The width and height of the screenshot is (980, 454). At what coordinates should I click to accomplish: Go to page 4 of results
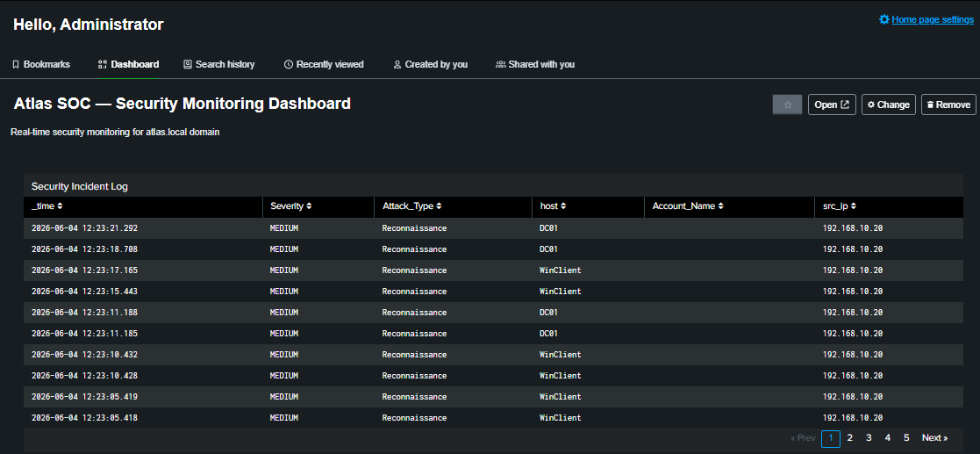pos(888,437)
